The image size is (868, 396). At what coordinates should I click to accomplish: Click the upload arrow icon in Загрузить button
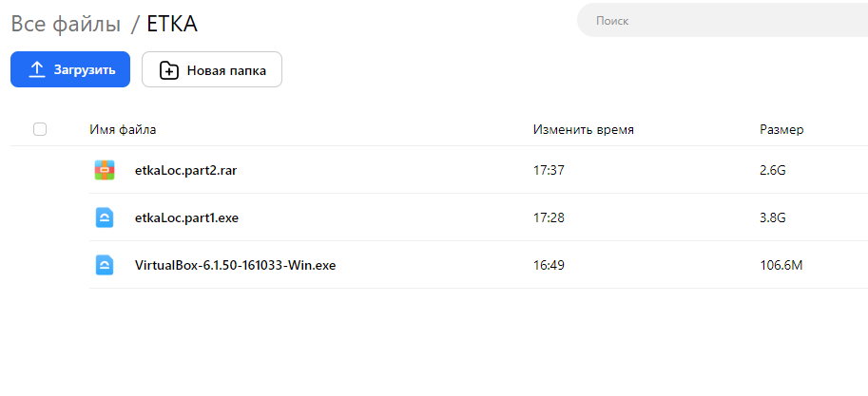pos(36,69)
